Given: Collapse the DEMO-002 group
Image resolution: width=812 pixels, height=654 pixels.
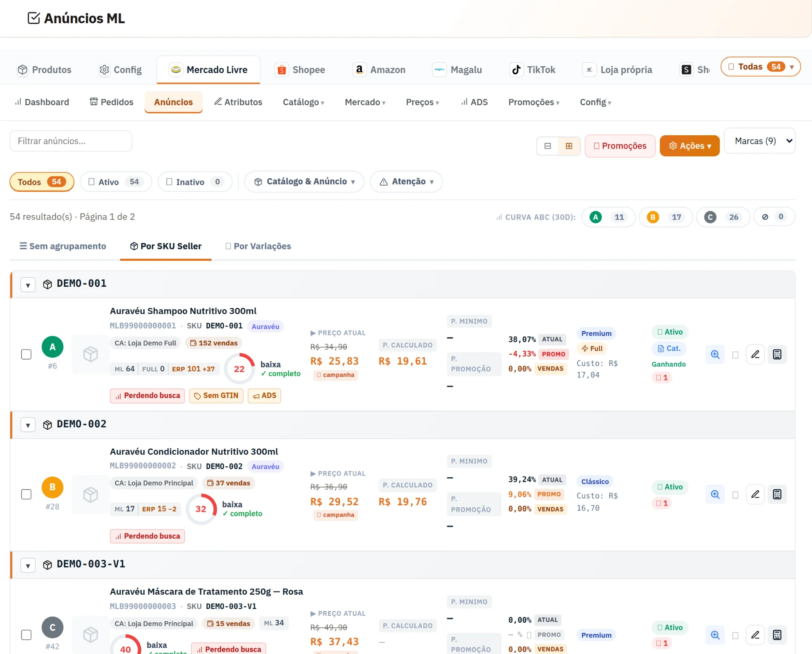Looking at the screenshot, I should pyautogui.click(x=28, y=425).
